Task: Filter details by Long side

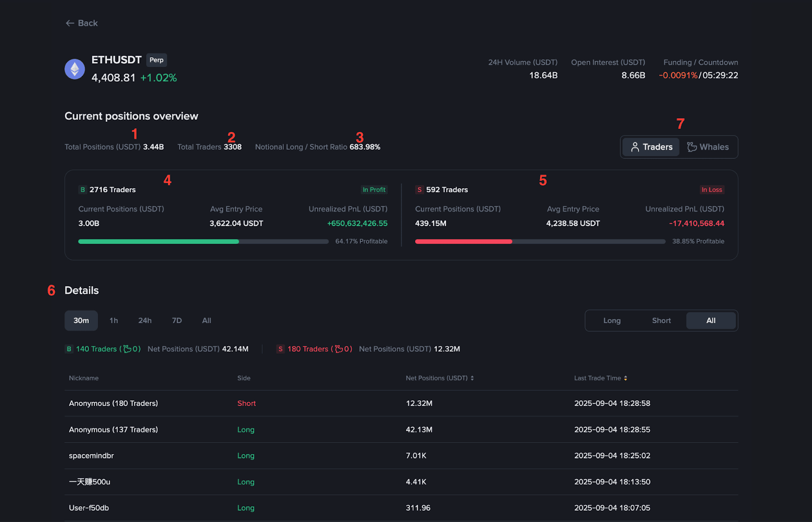Action: (612, 321)
